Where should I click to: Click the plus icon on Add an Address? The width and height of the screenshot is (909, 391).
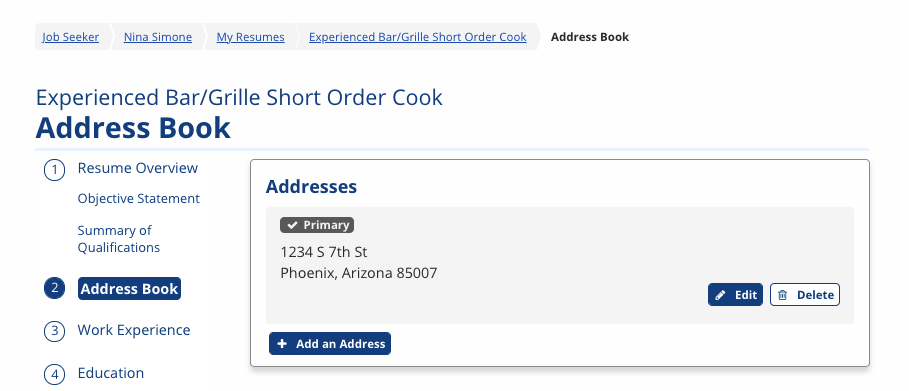pyautogui.click(x=282, y=344)
